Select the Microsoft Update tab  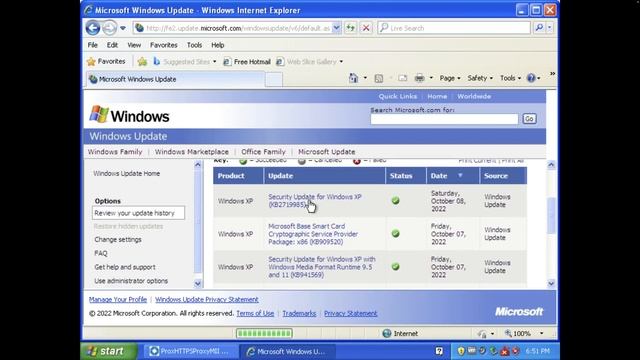(x=327, y=151)
